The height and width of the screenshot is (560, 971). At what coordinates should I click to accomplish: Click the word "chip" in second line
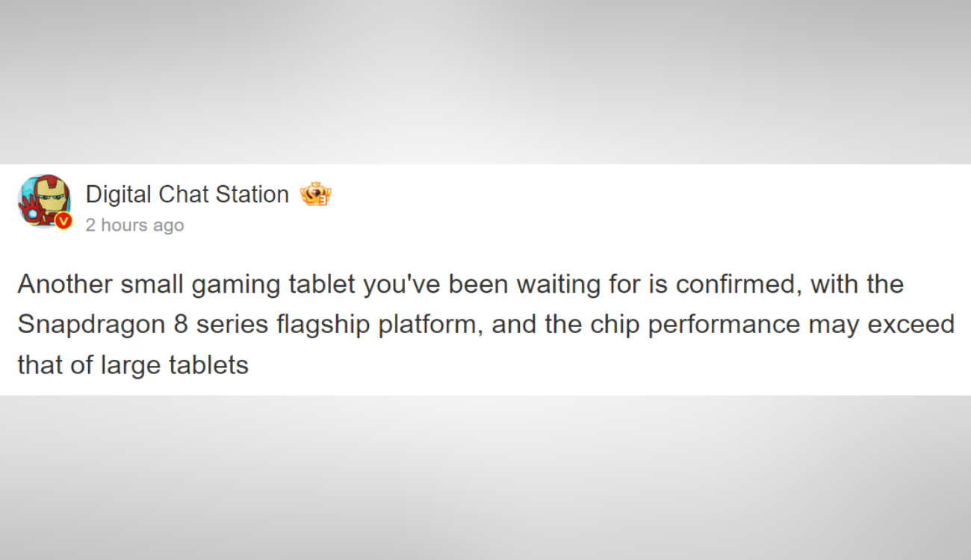click(x=618, y=326)
